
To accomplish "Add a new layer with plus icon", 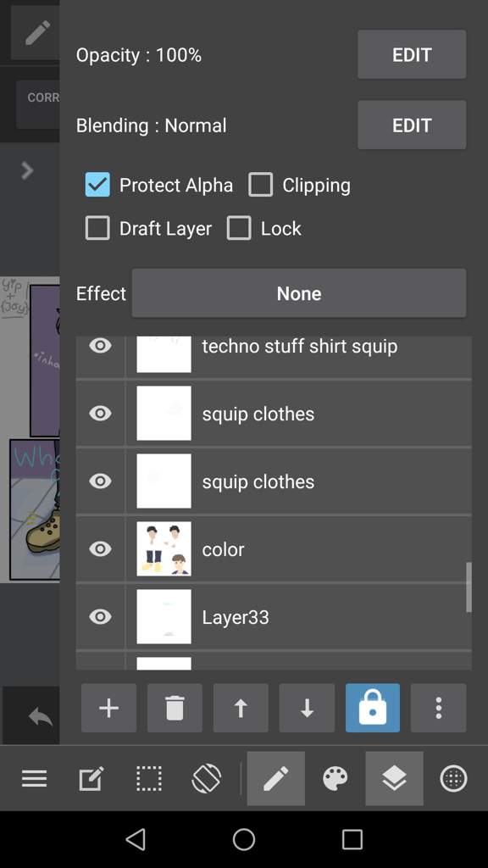I will 108,708.
